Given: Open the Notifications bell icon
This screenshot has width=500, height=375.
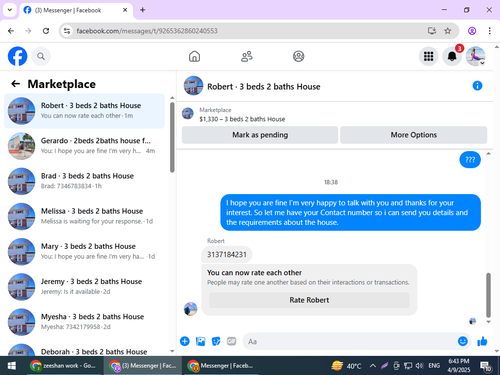Looking at the screenshot, I should 452,56.
